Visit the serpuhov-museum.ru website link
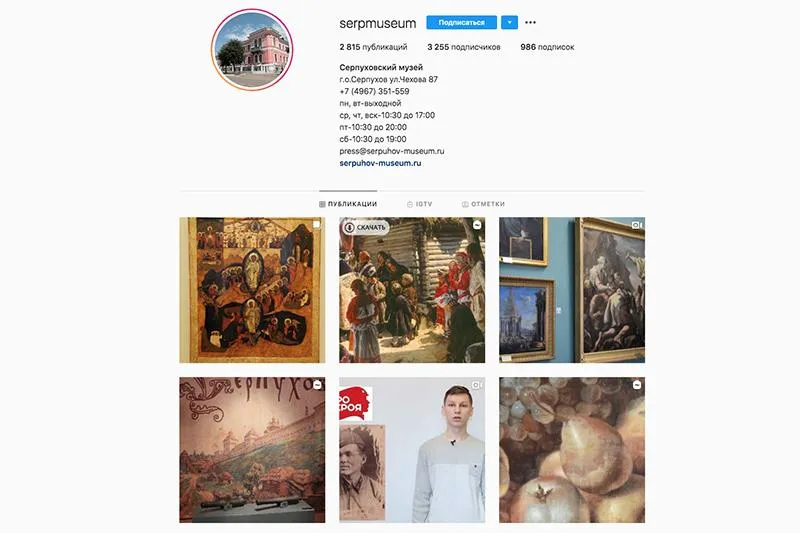The height and width of the screenshot is (533, 800). [380, 163]
